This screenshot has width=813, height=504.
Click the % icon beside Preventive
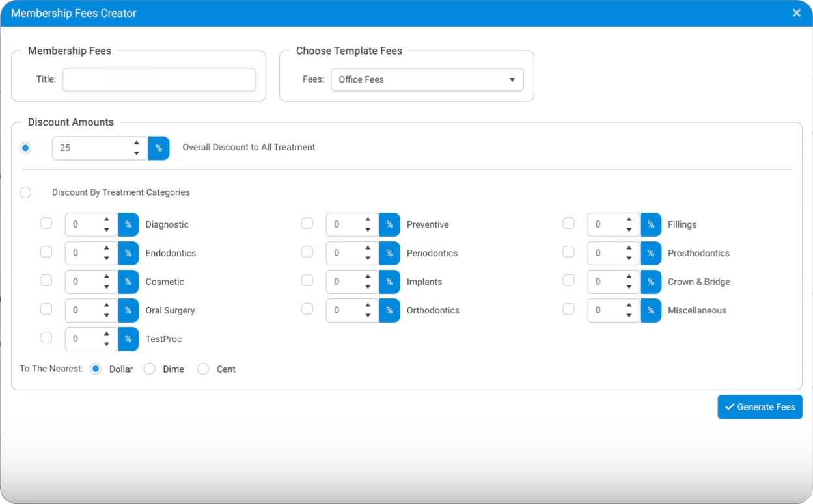pyautogui.click(x=390, y=224)
